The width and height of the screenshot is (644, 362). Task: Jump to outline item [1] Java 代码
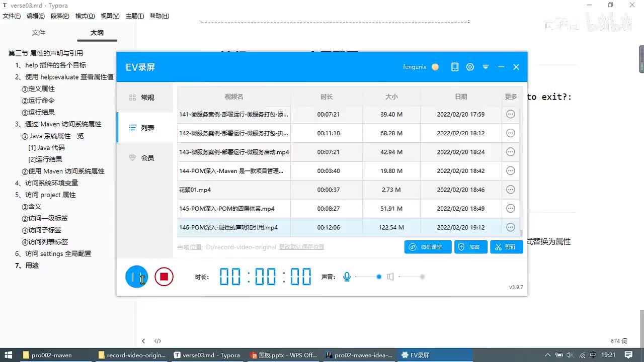(47, 147)
